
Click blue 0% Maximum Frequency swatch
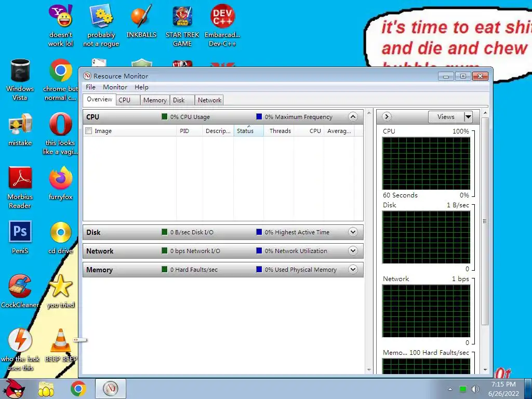tap(259, 117)
